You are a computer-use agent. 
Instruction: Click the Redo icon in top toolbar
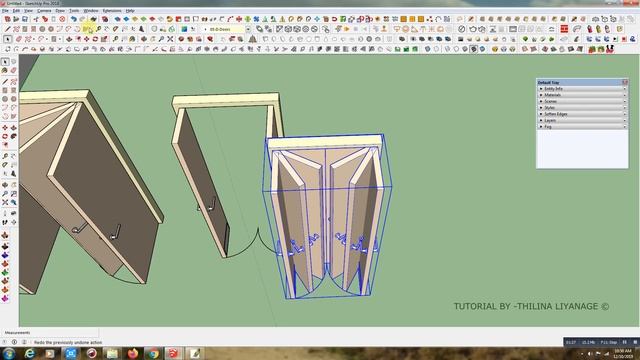coord(83,19)
